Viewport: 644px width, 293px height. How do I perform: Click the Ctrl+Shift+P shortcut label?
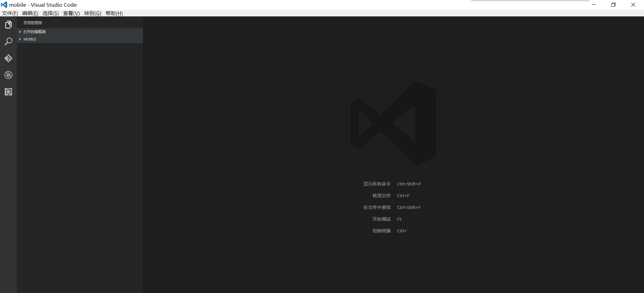click(x=409, y=184)
